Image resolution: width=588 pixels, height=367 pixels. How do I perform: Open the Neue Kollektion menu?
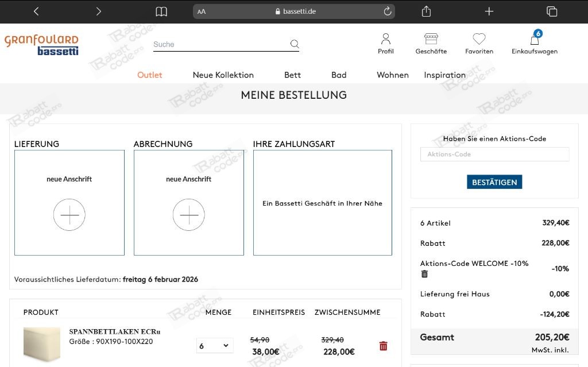[223, 75]
